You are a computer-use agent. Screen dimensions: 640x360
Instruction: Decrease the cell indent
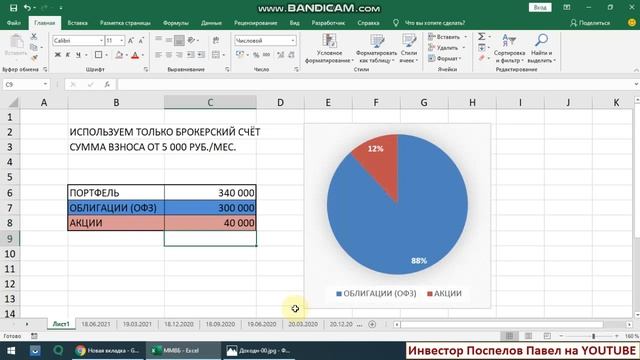(x=190, y=55)
